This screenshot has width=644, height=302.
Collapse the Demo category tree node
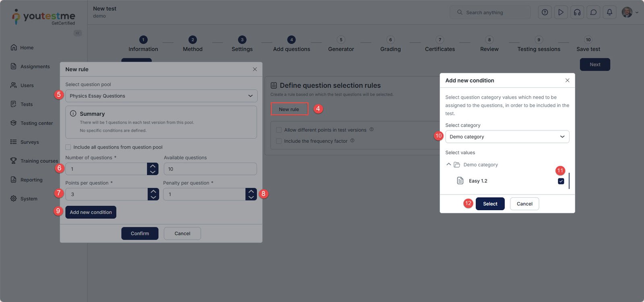click(448, 164)
